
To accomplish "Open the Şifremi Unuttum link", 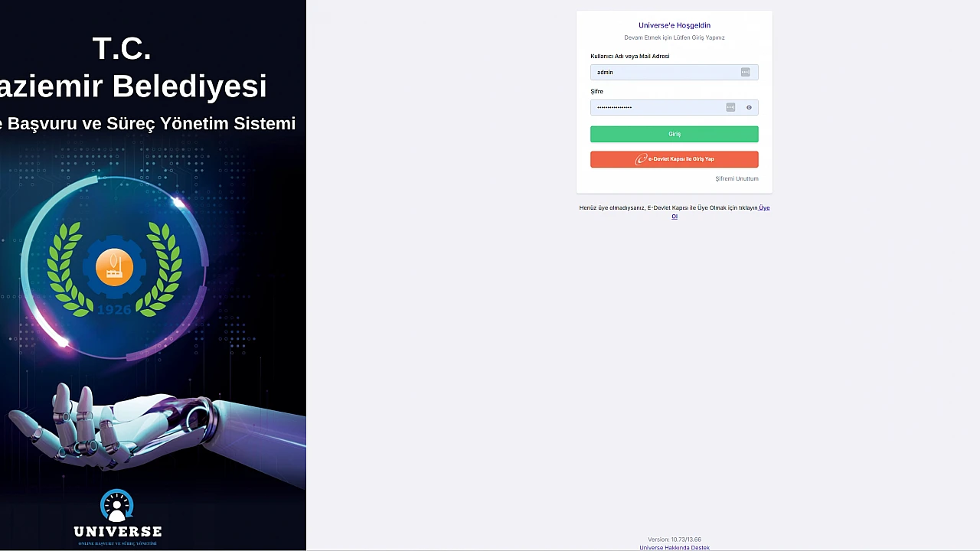I will tap(737, 179).
